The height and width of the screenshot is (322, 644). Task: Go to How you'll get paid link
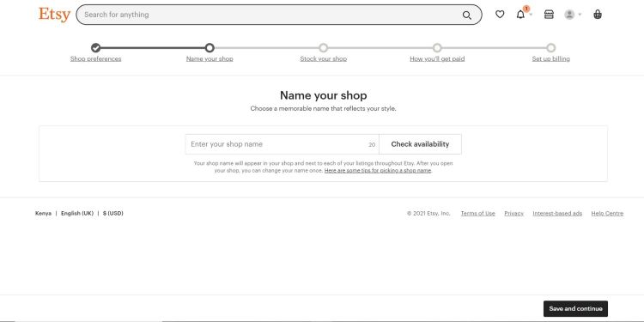(437, 58)
